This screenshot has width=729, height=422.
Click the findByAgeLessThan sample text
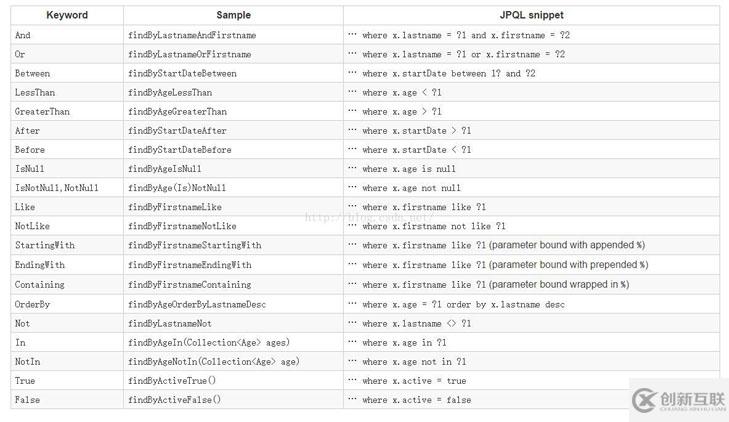coord(170,92)
